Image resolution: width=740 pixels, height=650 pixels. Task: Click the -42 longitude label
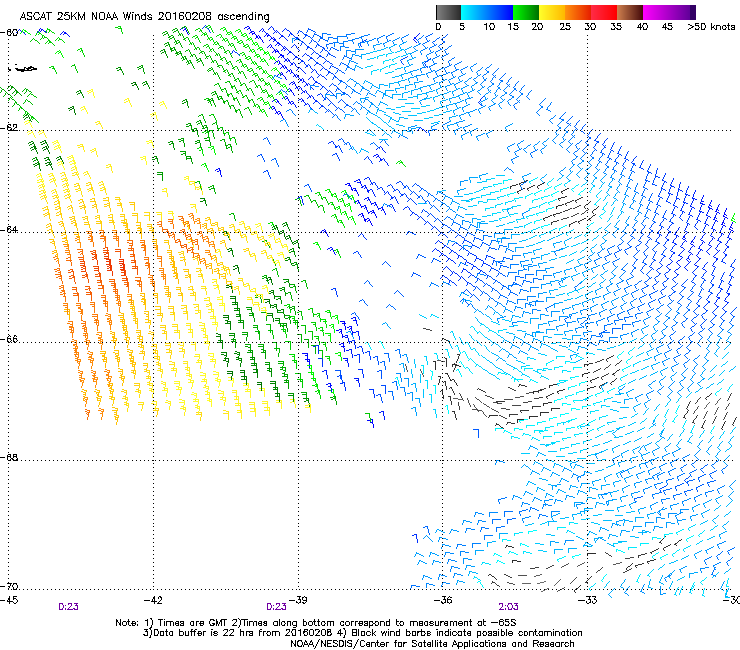coord(153,600)
